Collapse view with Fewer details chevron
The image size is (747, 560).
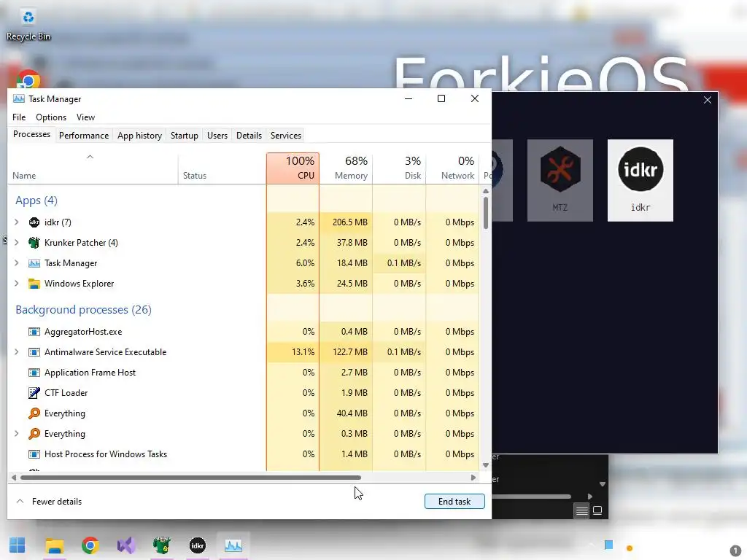(20, 502)
